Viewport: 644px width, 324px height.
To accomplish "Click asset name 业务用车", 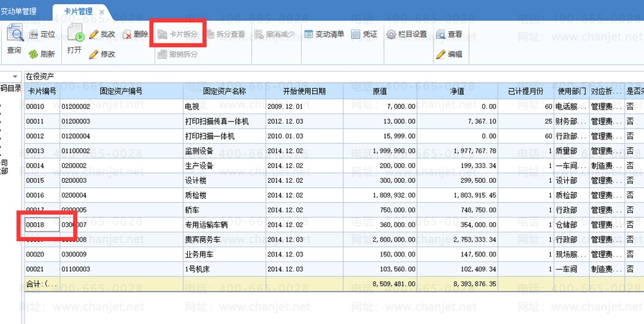I will [x=199, y=255].
